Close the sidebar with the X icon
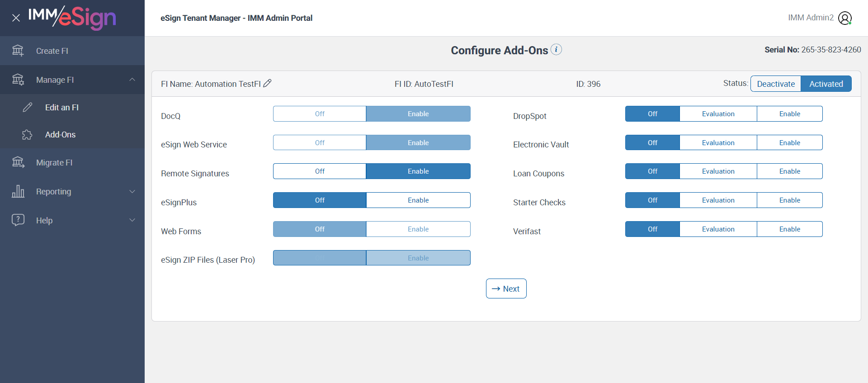The image size is (868, 383). 16,18
